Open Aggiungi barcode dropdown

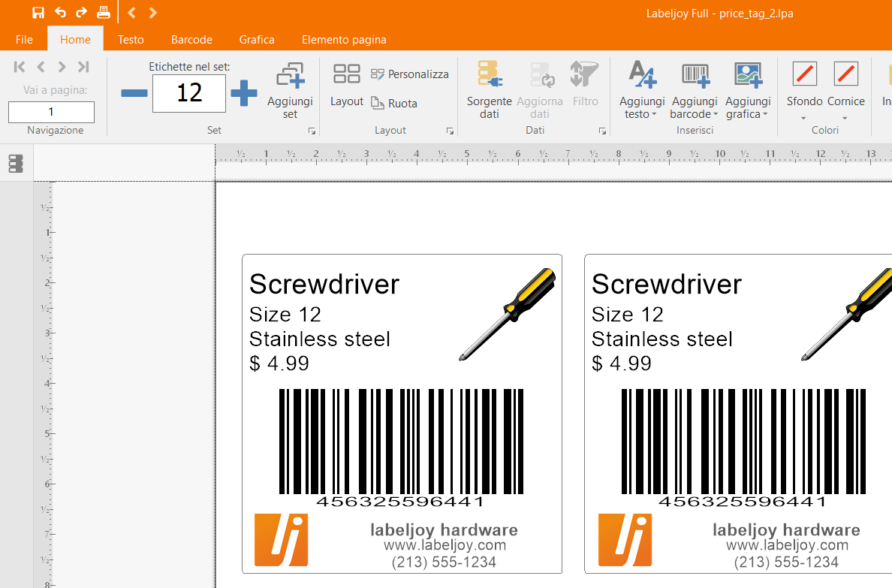click(x=695, y=91)
